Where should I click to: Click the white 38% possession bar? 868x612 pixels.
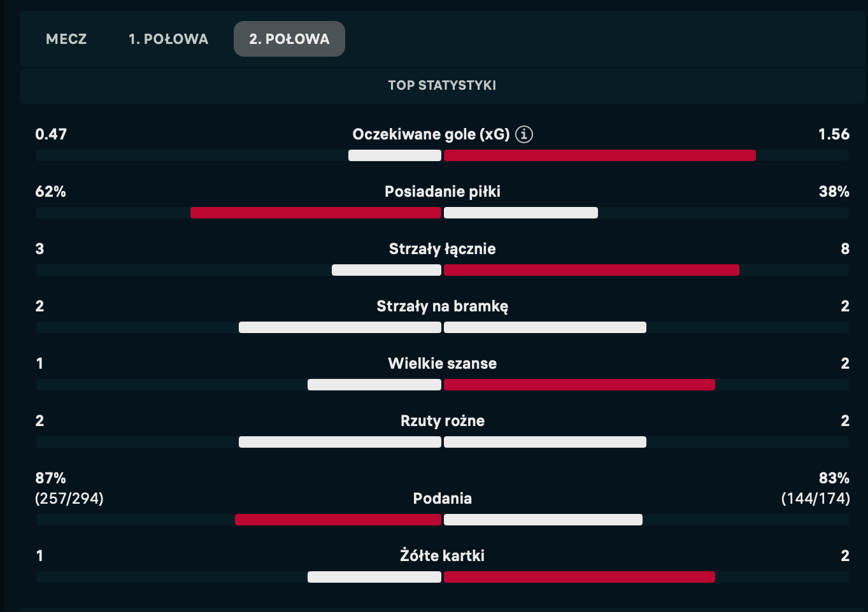click(521, 213)
